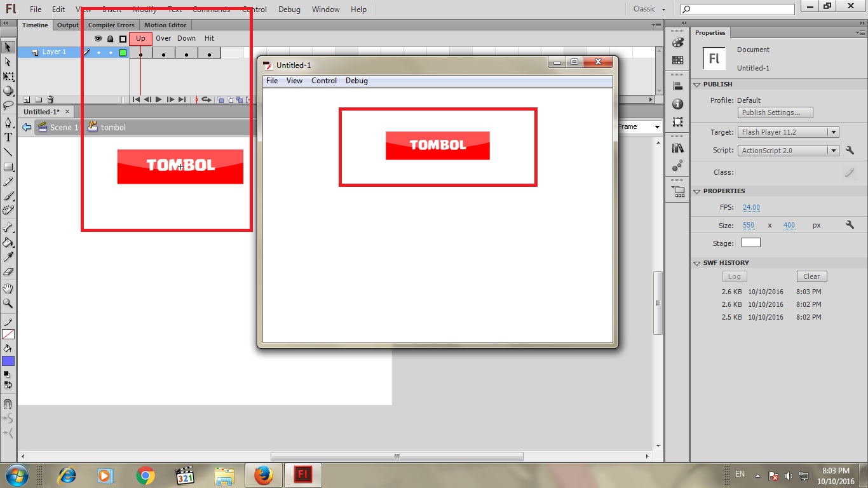Toggle Layer 1 green outline square

pyautogui.click(x=123, y=53)
